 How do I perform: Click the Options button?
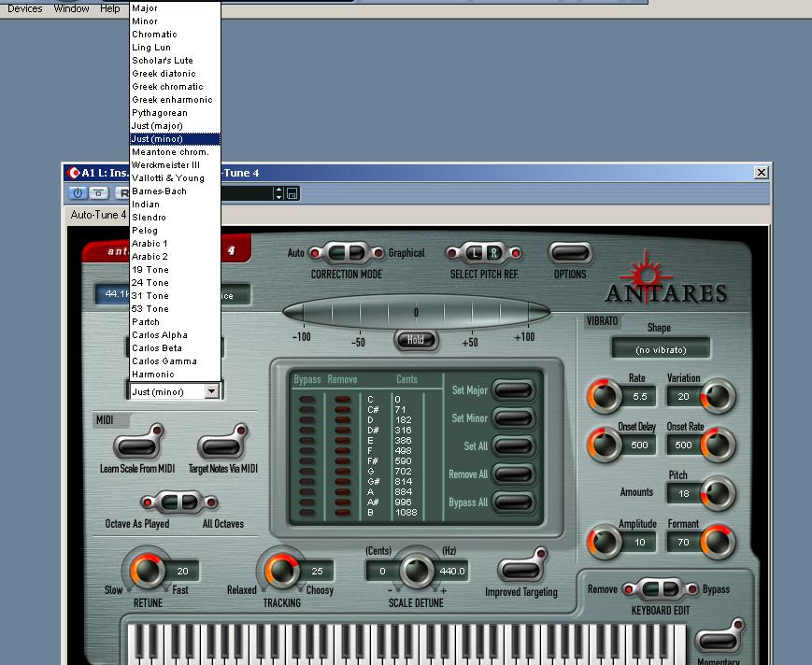point(570,253)
